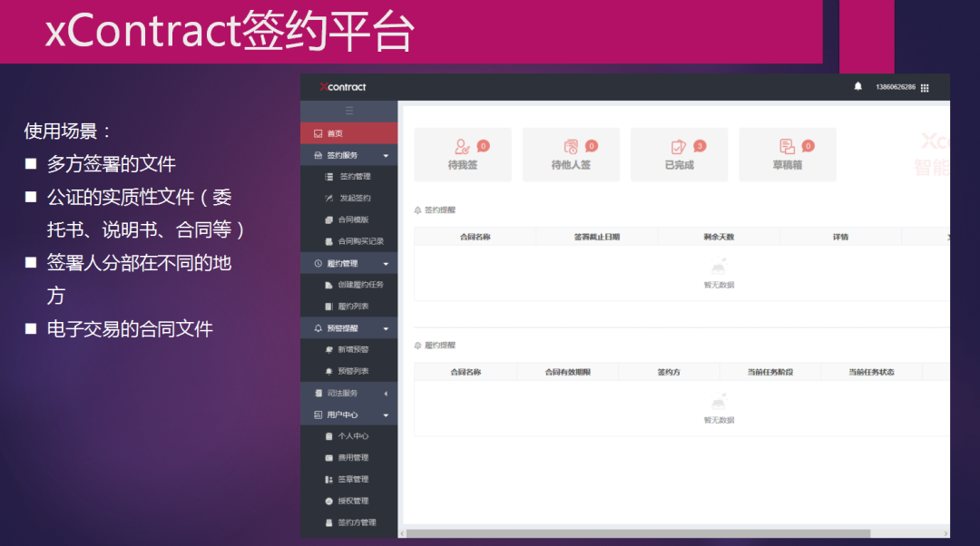Click the 详情 column header
The width and height of the screenshot is (980, 546).
point(840,237)
